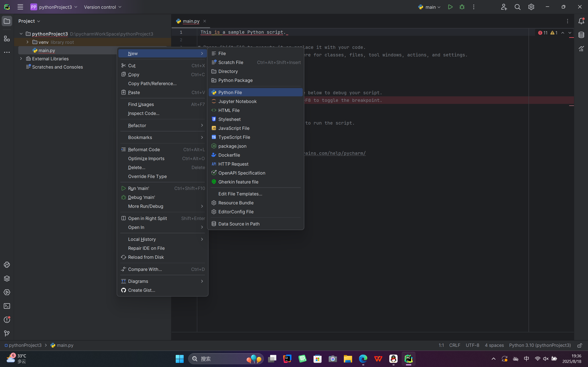Open the notifications bell icon
Viewport: 588px width, 367px height.
coord(581,21)
